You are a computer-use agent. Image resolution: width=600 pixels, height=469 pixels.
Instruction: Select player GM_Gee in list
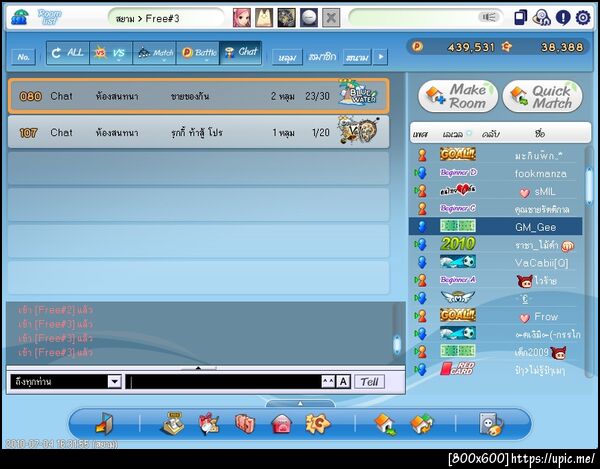496,226
